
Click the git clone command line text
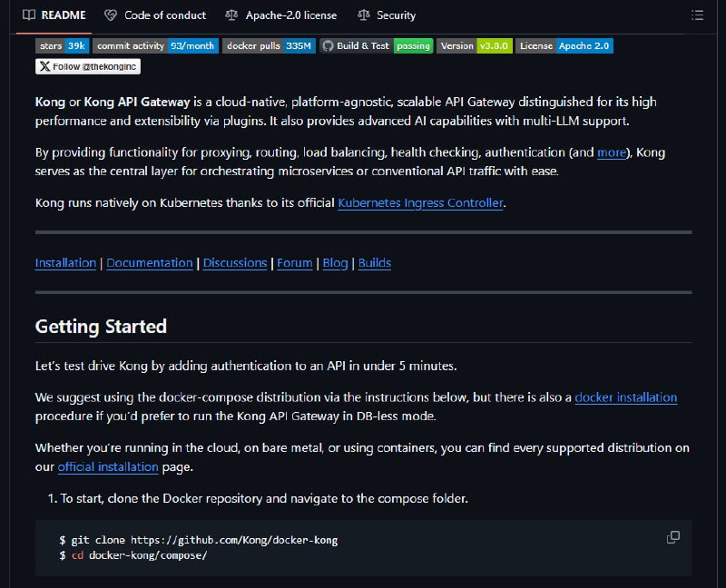[199, 540]
